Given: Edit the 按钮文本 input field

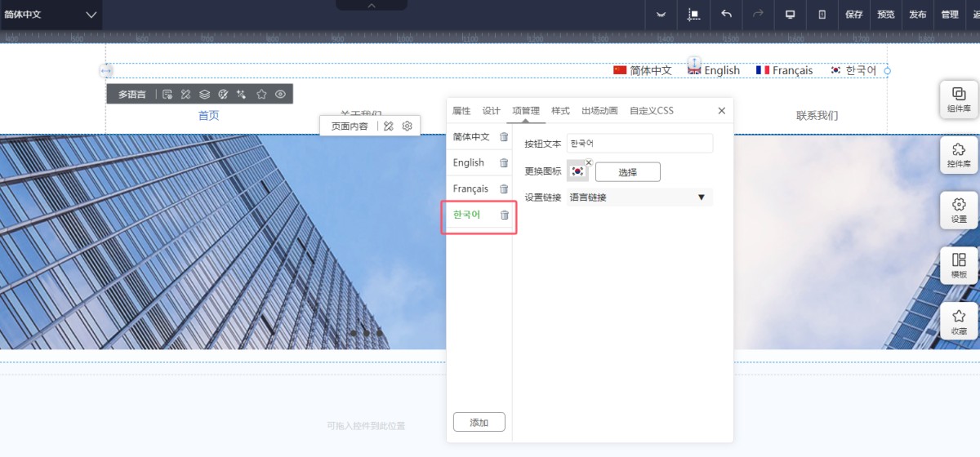Looking at the screenshot, I should point(639,144).
